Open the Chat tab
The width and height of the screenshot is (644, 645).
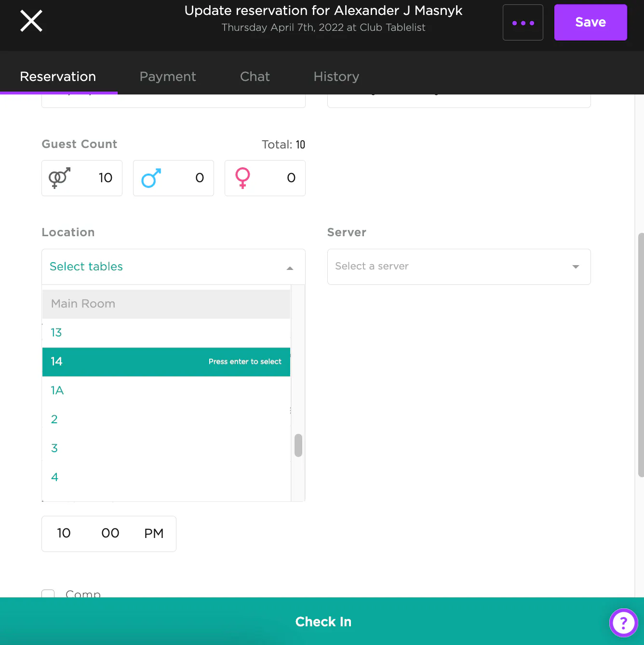(255, 77)
